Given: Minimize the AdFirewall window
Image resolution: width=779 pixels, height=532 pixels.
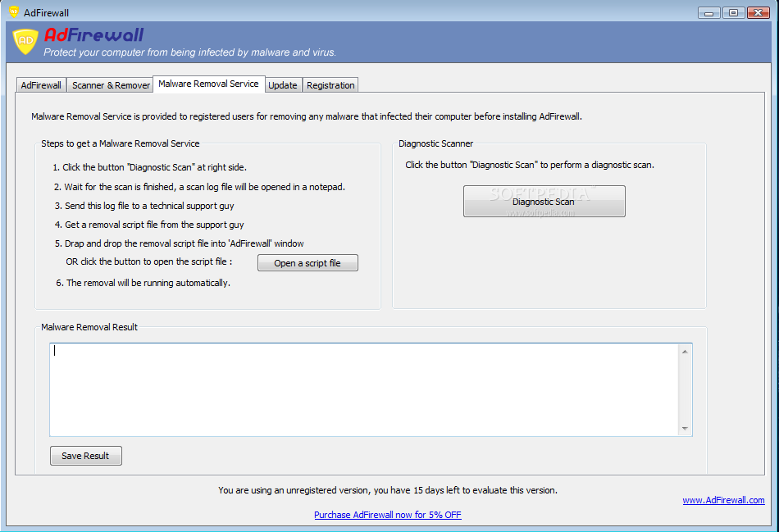Looking at the screenshot, I should point(709,13).
